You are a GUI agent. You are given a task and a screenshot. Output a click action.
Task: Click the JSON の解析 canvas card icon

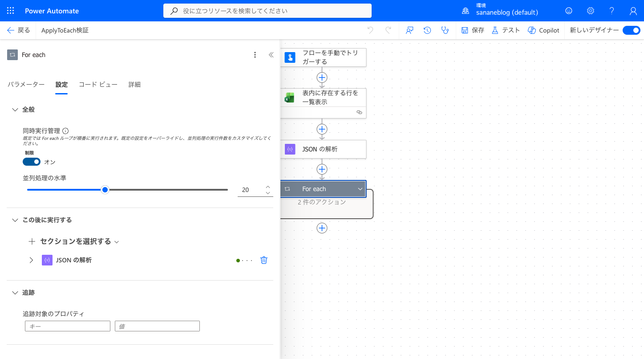290,149
